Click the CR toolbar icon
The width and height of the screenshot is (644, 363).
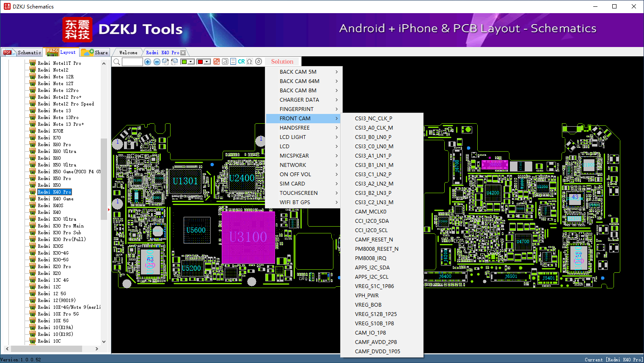[x=241, y=62]
